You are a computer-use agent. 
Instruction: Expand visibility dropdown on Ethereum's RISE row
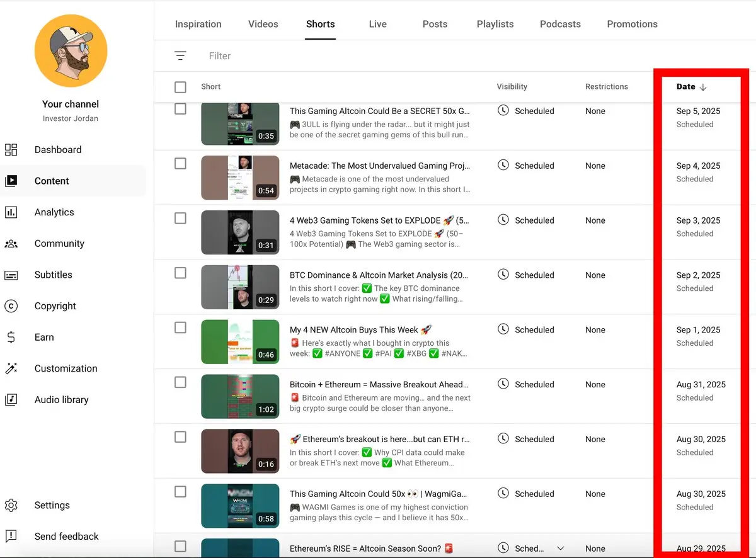coord(561,549)
